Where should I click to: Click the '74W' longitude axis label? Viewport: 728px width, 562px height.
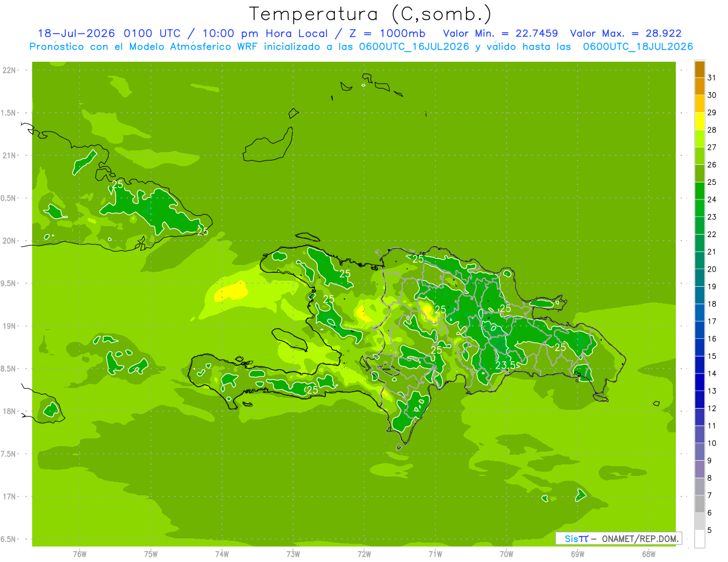[222, 554]
